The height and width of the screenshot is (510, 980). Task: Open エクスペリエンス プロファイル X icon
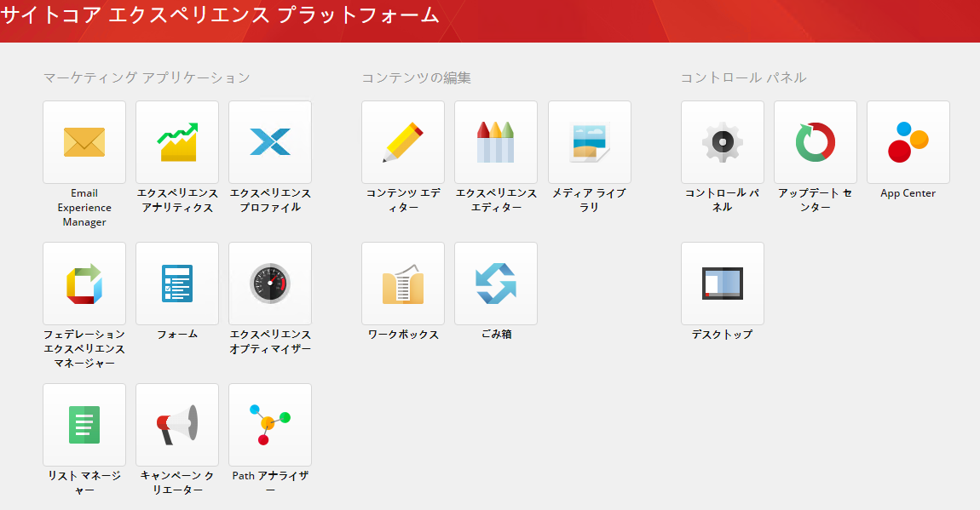click(270, 142)
